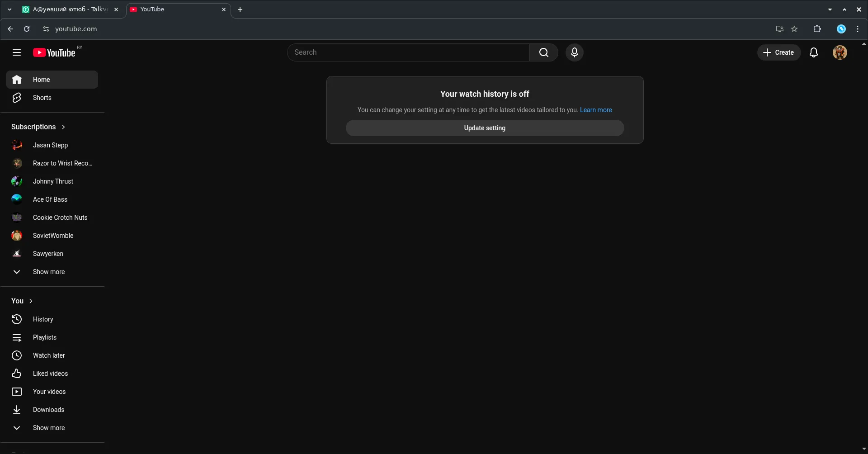Image resolution: width=868 pixels, height=454 pixels.
Task: Open the 'Ace Of Bass' channel name
Action: (50, 199)
